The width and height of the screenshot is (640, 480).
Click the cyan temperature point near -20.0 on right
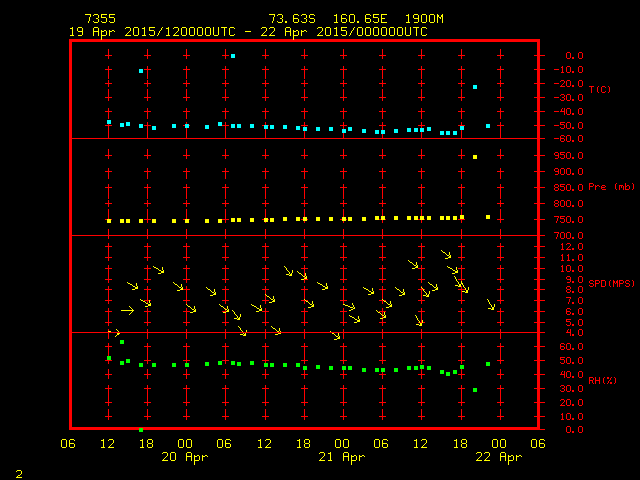[x=475, y=87]
